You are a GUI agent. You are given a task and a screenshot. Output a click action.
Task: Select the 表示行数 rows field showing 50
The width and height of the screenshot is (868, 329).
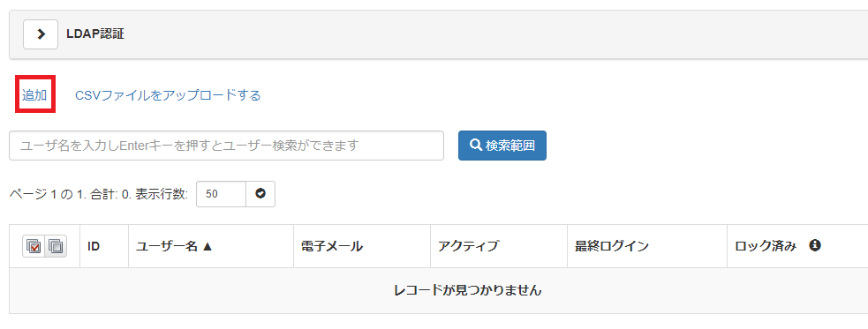(x=221, y=194)
